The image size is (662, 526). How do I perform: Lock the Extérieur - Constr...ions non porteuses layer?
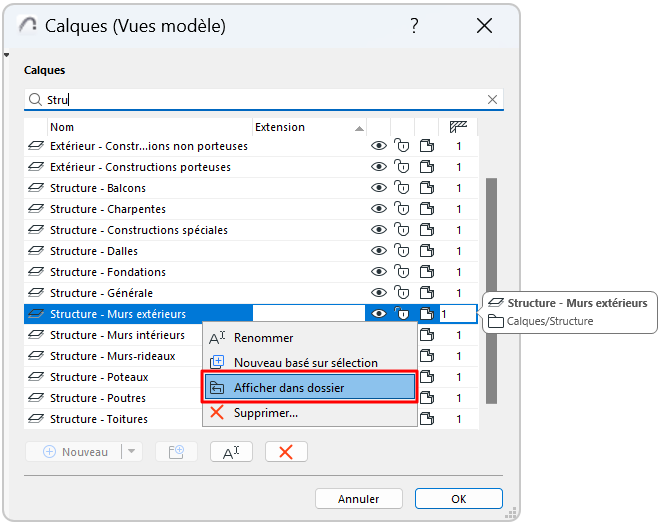point(402,146)
